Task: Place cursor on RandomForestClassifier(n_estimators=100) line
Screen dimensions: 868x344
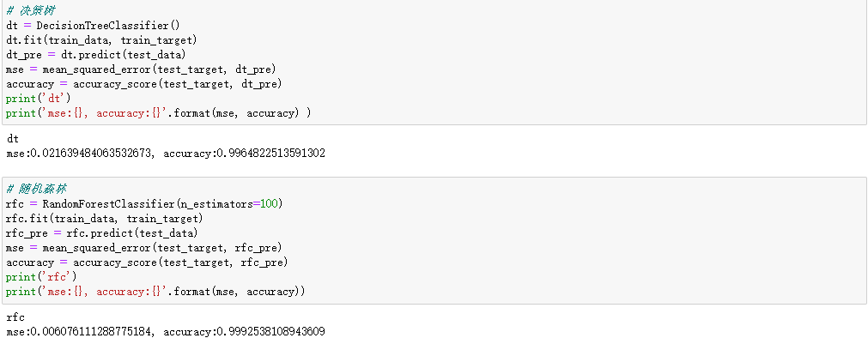Action: 144,203
